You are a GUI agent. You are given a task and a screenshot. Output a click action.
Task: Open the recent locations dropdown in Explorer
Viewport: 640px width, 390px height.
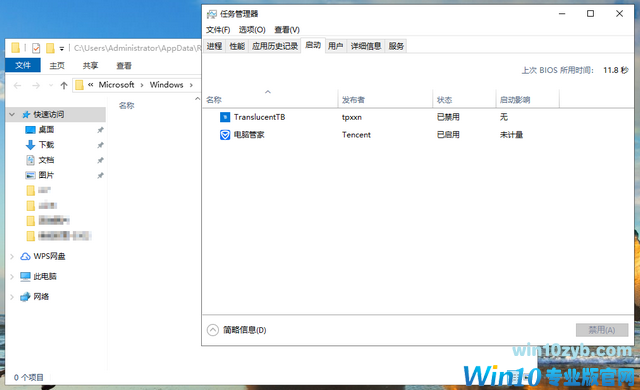pyautogui.click(x=51, y=85)
